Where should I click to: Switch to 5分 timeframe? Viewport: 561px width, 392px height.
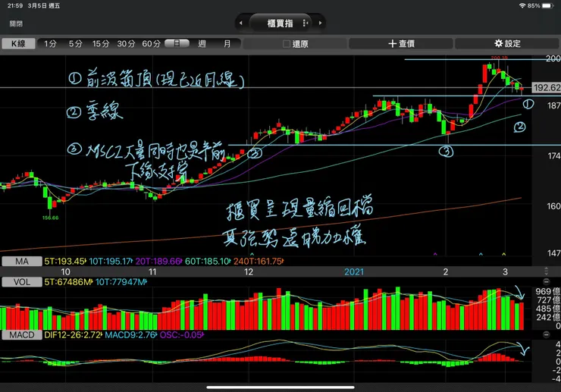[x=75, y=44]
